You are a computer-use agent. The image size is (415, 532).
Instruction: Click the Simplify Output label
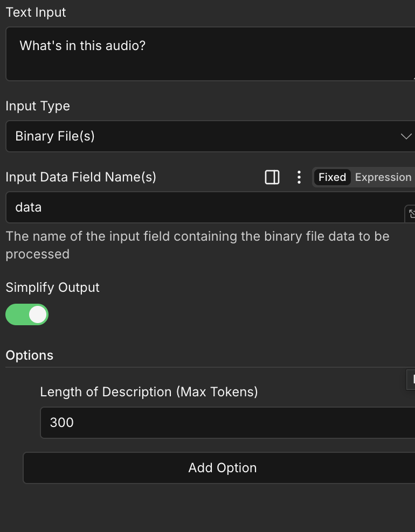pyautogui.click(x=53, y=288)
